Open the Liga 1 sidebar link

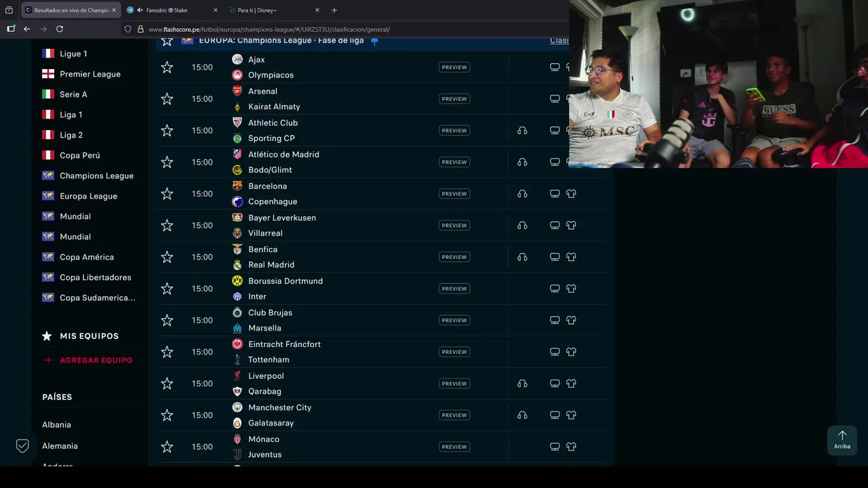tap(71, 115)
